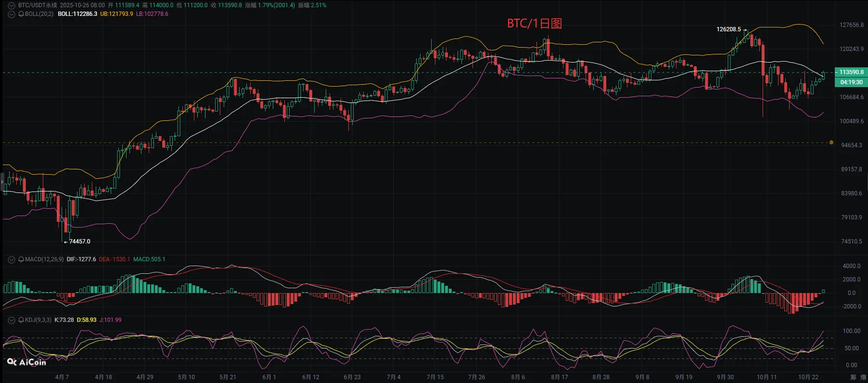Click the DEA:-1530.1 value

click(x=115, y=259)
